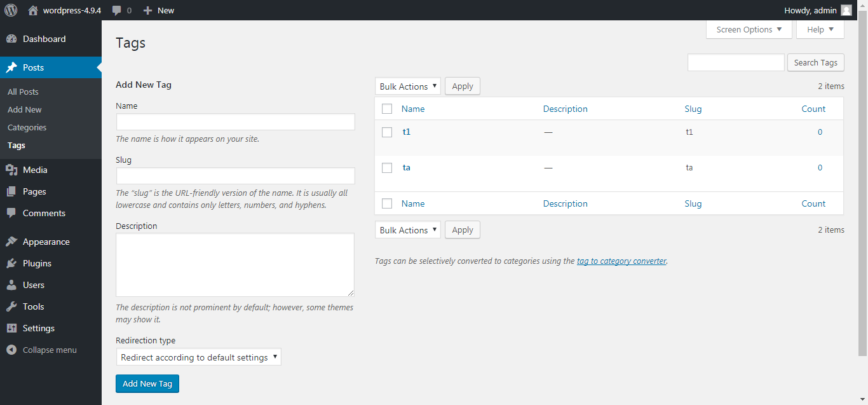The height and width of the screenshot is (405, 868).
Task: Toggle the select-all checkbox in table header
Action: tap(387, 109)
